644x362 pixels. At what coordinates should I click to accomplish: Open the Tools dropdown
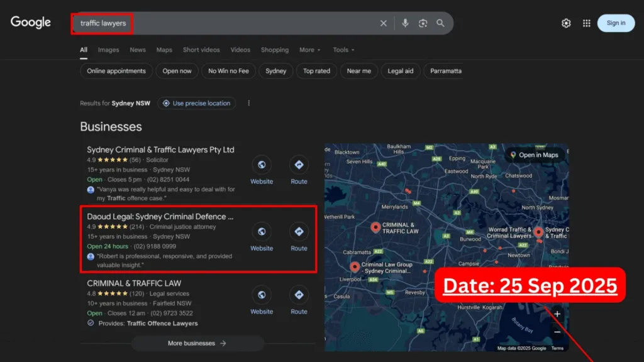(x=343, y=50)
